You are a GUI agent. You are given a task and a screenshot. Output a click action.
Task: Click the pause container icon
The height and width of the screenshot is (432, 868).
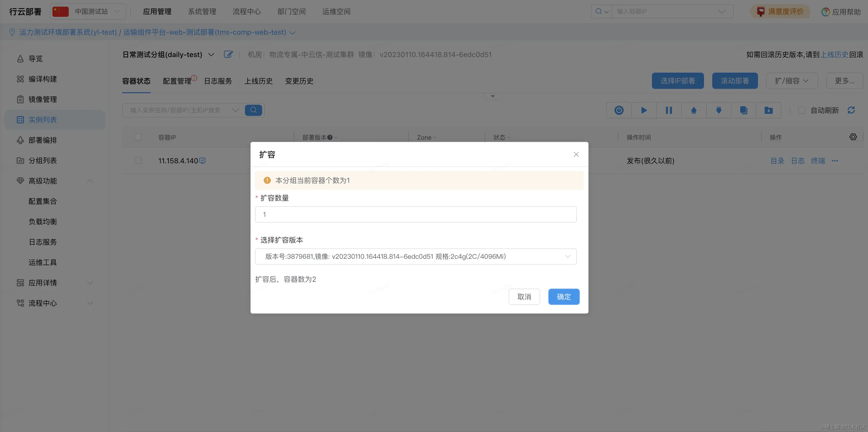pos(669,110)
